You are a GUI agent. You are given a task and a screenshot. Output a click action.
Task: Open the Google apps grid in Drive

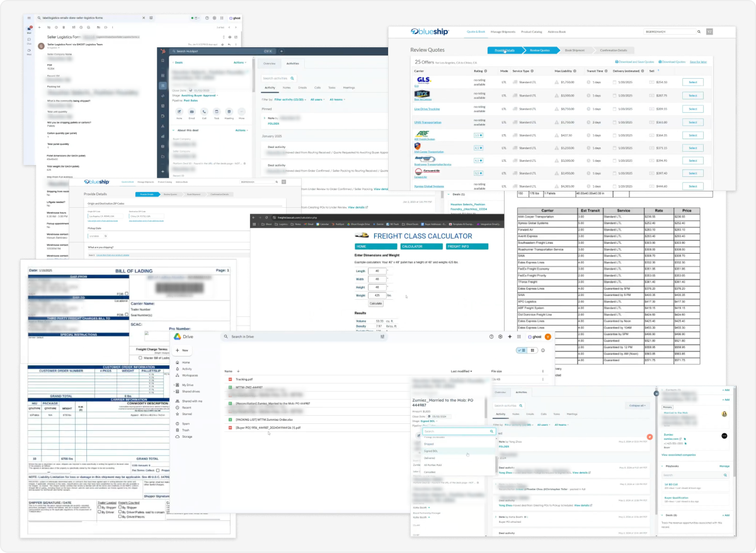[x=520, y=337]
